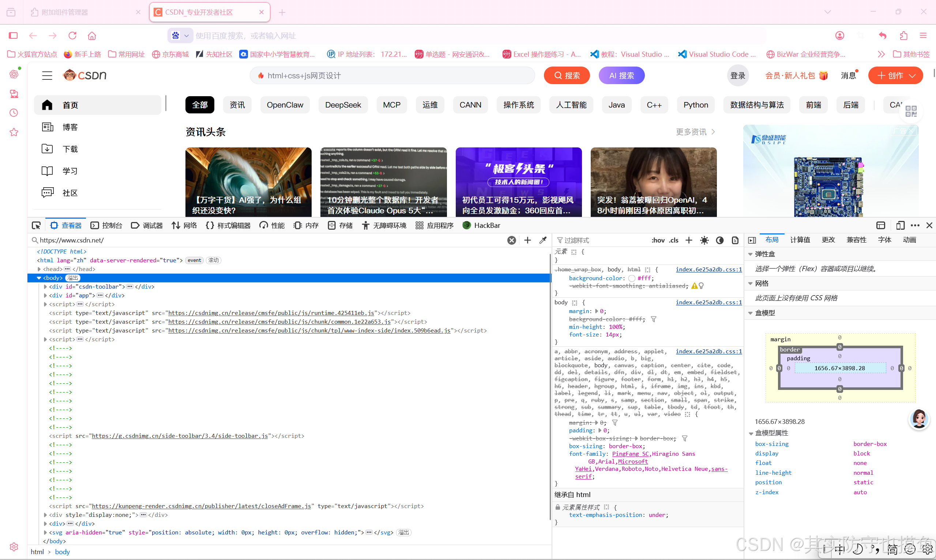
Task: Open the responsive design mode icon
Action: pos(900,225)
